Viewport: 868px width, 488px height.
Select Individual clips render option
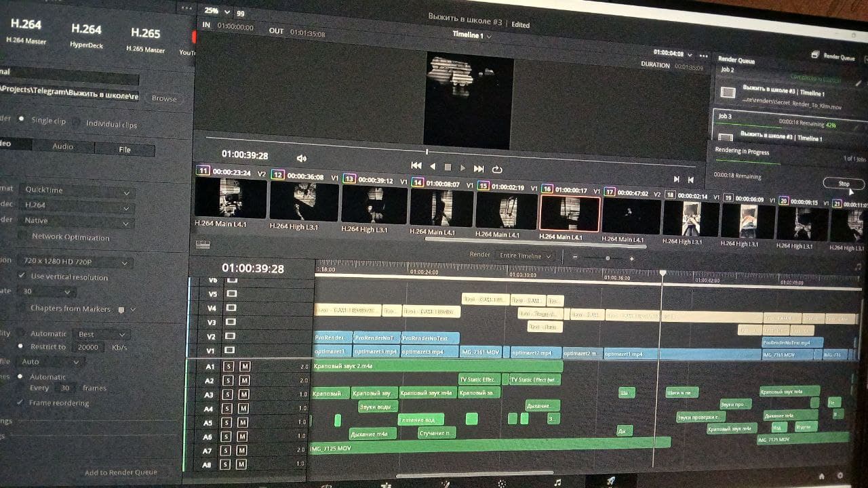(x=77, y=123)
